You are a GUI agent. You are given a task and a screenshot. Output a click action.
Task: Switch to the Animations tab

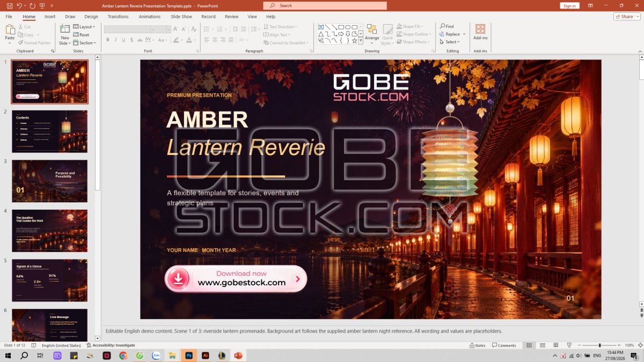coord(150,17)
